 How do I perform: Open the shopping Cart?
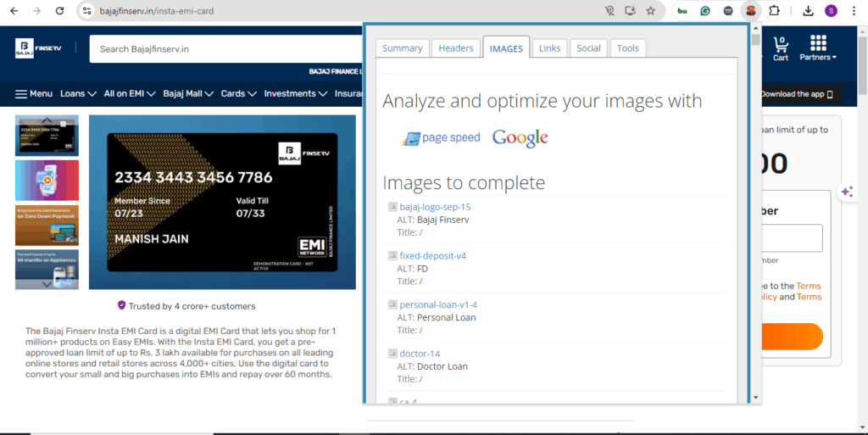[x=781, y=48]
